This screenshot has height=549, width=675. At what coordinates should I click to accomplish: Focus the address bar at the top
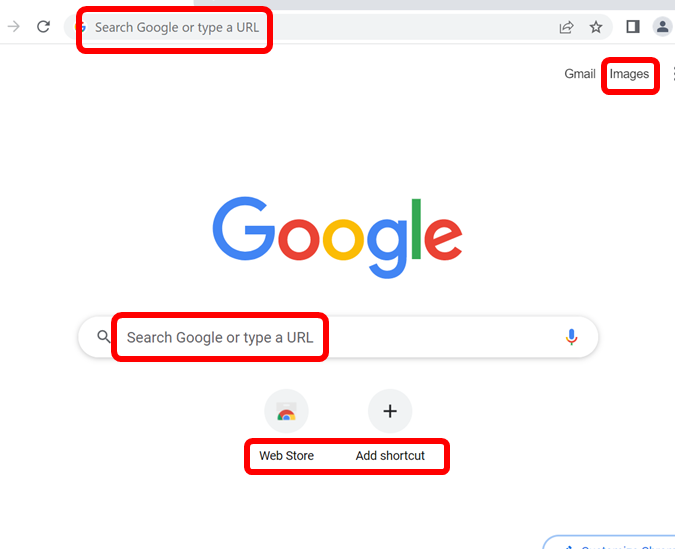[300, 27]
